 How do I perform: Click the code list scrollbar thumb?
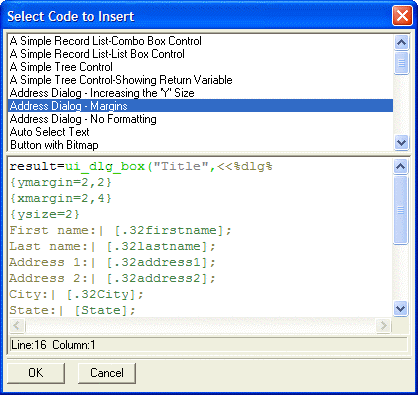(x=401, y=63)
